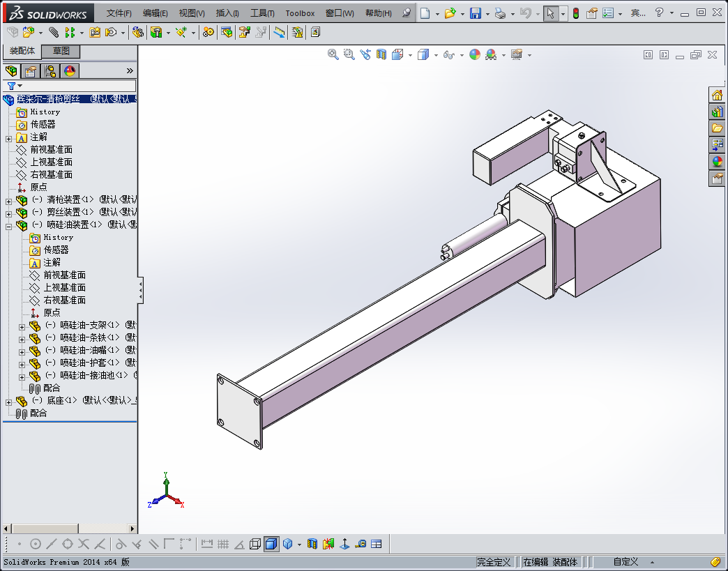Viewport: 728px width, 571px height.
Task: Open the DisplayManager color ball tab
Action: point(70,71)
